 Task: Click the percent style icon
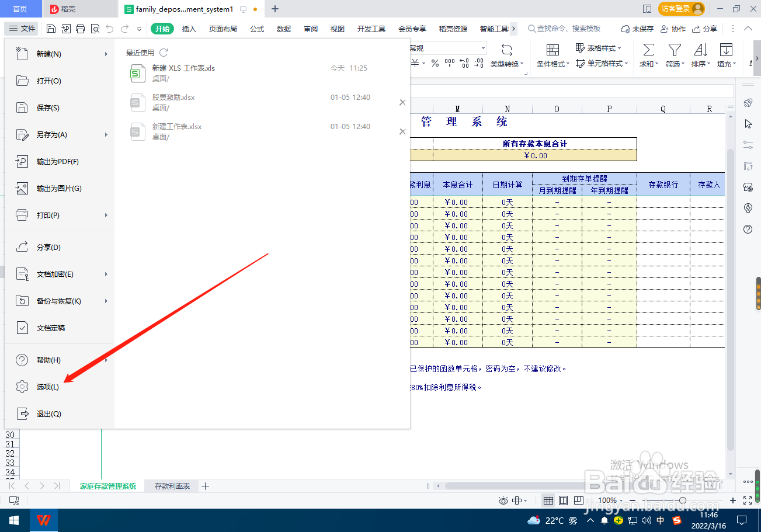(435, 64)
